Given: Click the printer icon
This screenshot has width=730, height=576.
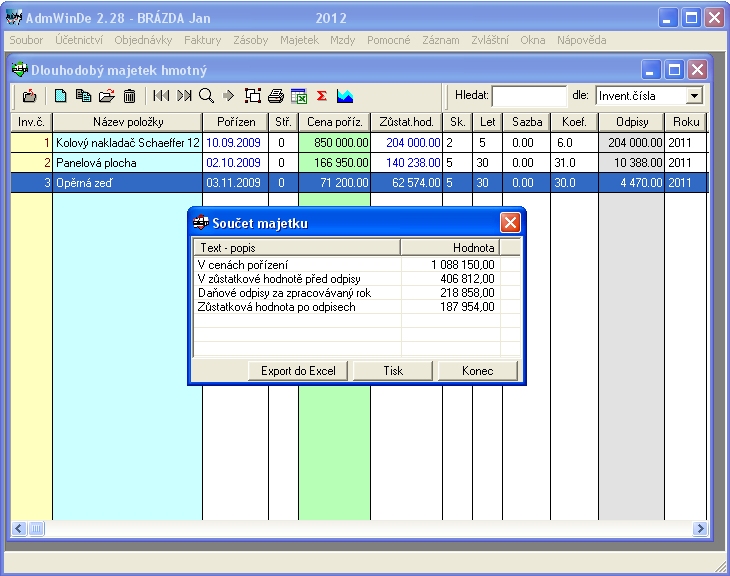Looking at the screenshot, I should coord(276,96).
